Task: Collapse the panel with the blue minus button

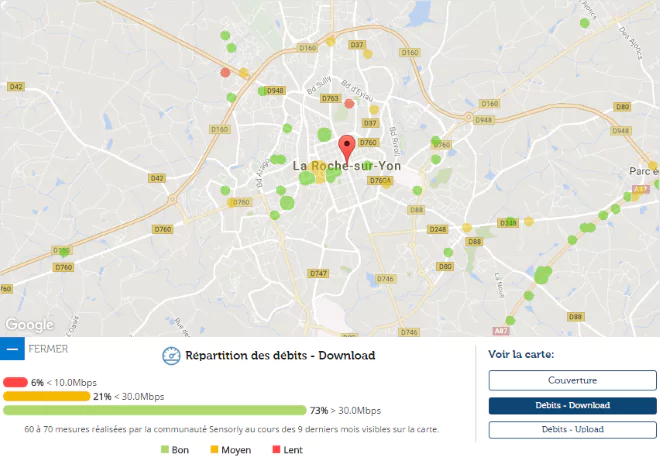Action: pyautogui.click(x=12, y=349)
